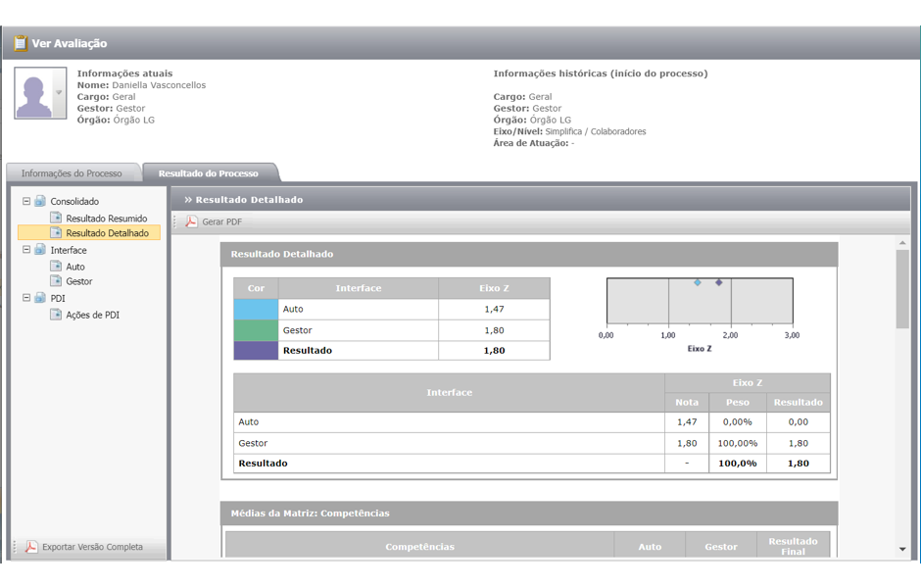Click the Gerar PDF icon
The height and width of the screenshot is (588, 921).
192,221
